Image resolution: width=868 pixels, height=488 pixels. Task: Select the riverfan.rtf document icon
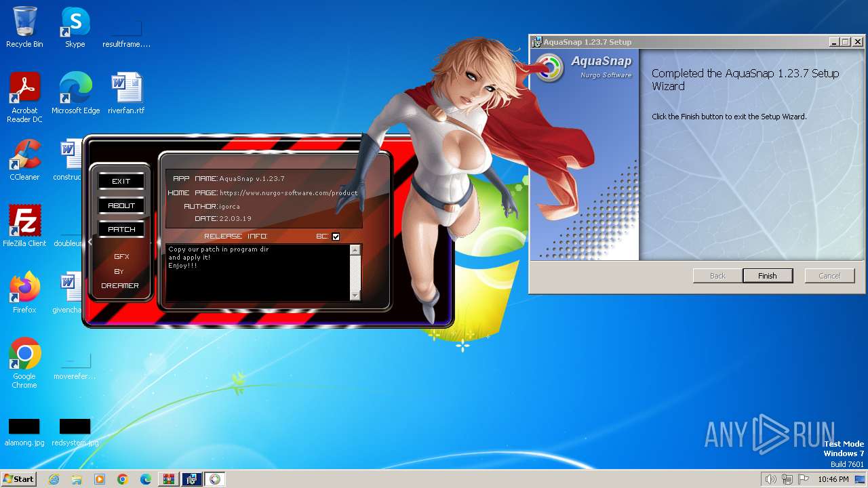(x=126, y=94)
